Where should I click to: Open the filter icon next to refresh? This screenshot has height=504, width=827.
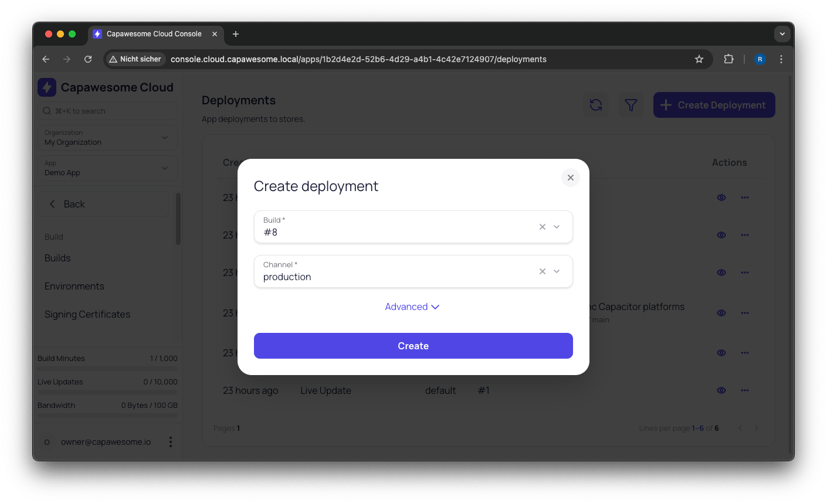pyautogui.click(x=631, y=105)
